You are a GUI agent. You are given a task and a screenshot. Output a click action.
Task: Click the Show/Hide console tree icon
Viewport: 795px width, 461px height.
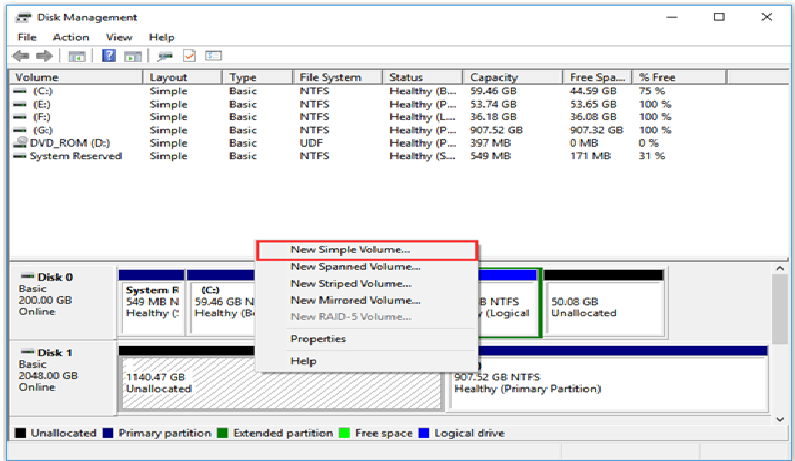click(x=77, y=56)
